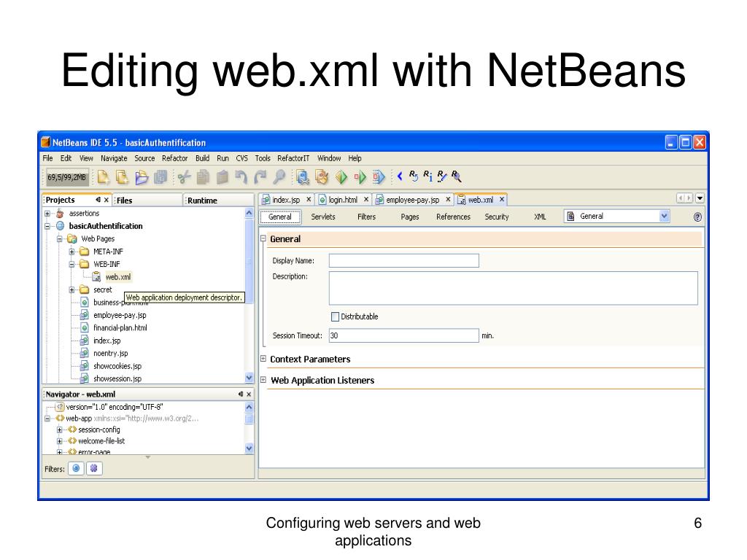Screen dimensions: 747x560
Task: Click the Filters view button
Action: point(366,217)
